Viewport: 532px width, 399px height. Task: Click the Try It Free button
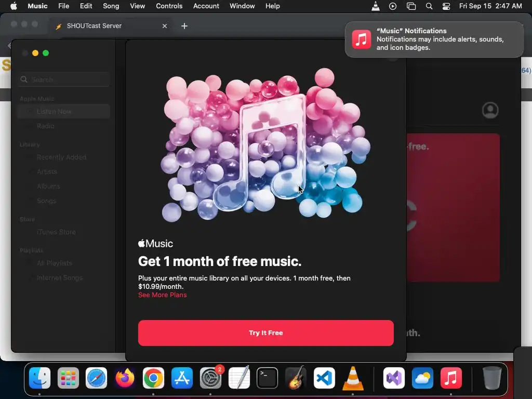(265, 333)
